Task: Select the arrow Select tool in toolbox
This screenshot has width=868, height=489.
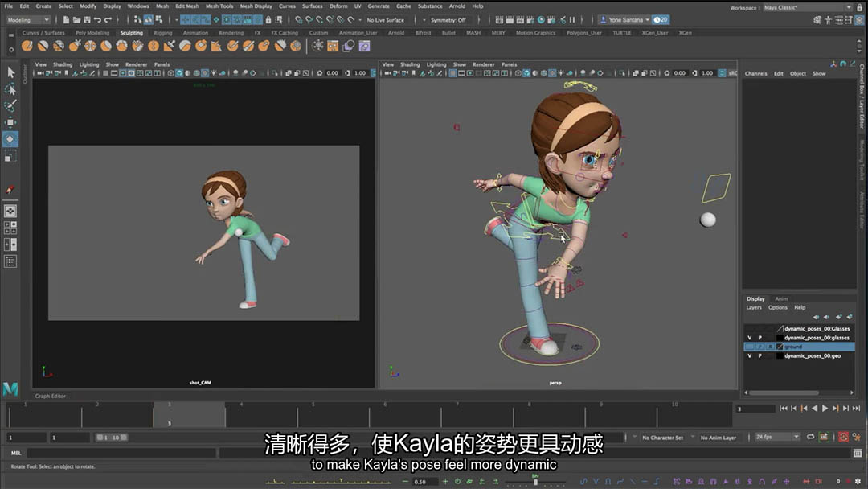Action: [x=10, y=72]
